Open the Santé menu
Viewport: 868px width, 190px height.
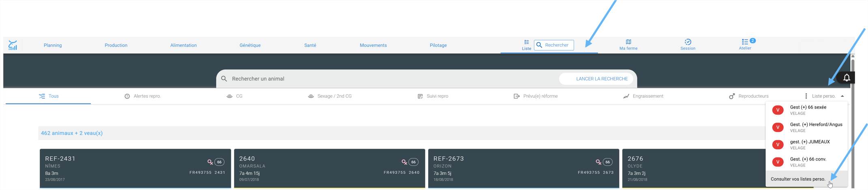click(x=310, y=45)
